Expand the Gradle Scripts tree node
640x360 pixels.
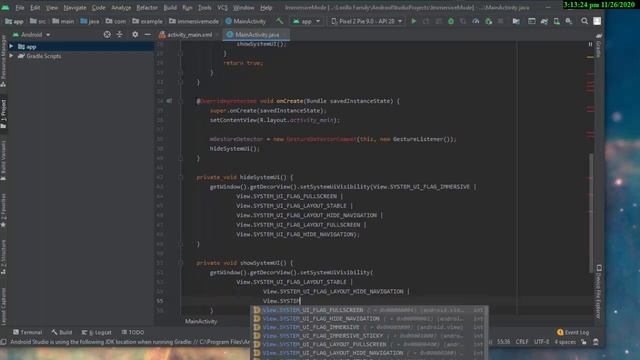(x=11, y=56)
